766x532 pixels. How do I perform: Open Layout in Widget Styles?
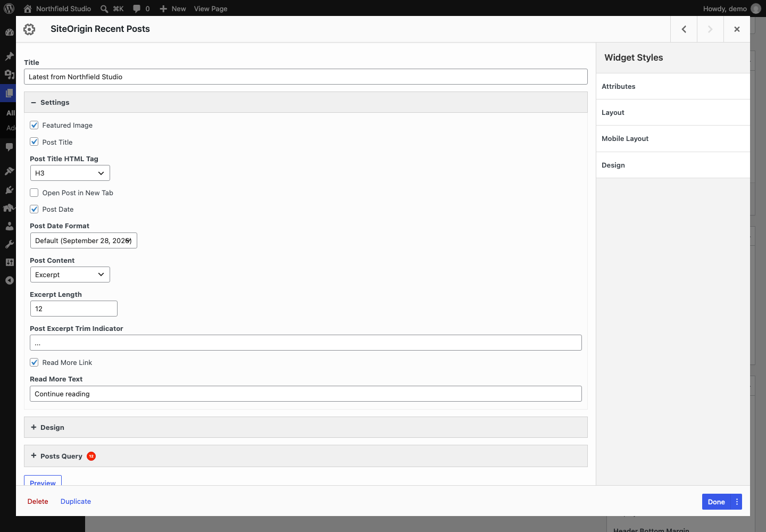click(x=673, y=112)
